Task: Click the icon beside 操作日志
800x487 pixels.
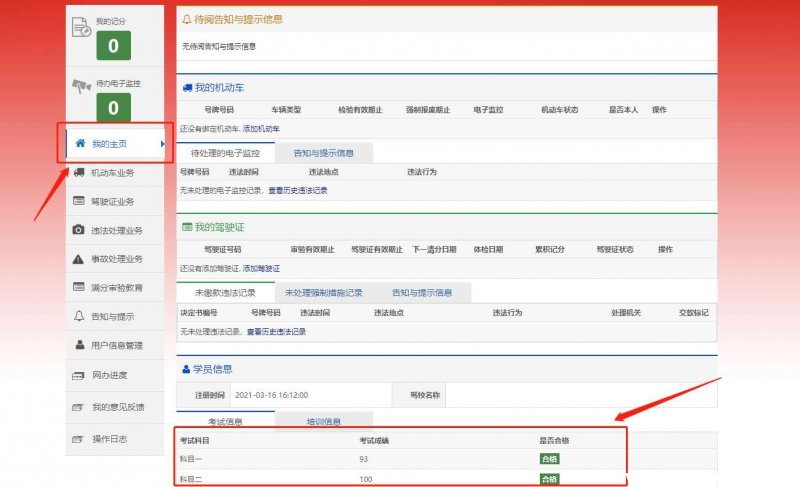Action: coord(79,439)
